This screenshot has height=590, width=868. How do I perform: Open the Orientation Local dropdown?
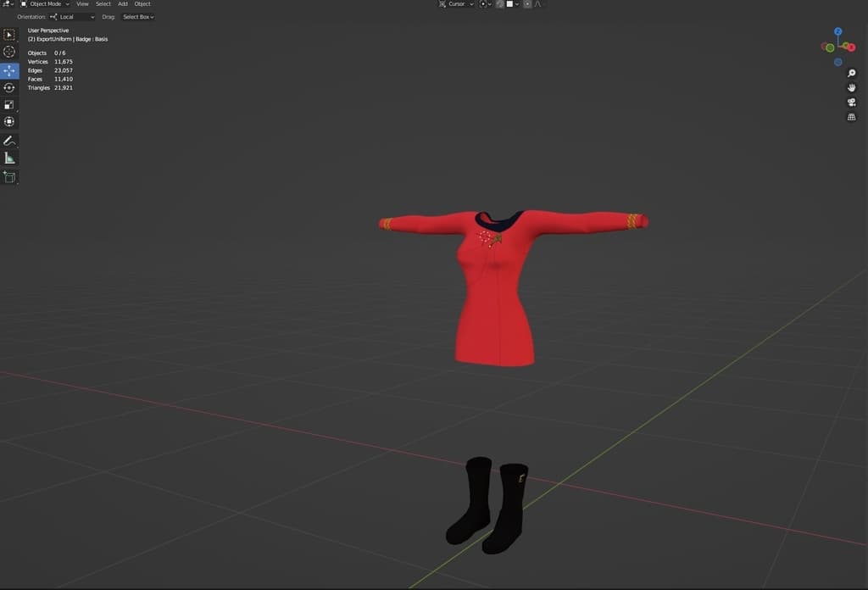pyautogui.click(x=72, y=17)
